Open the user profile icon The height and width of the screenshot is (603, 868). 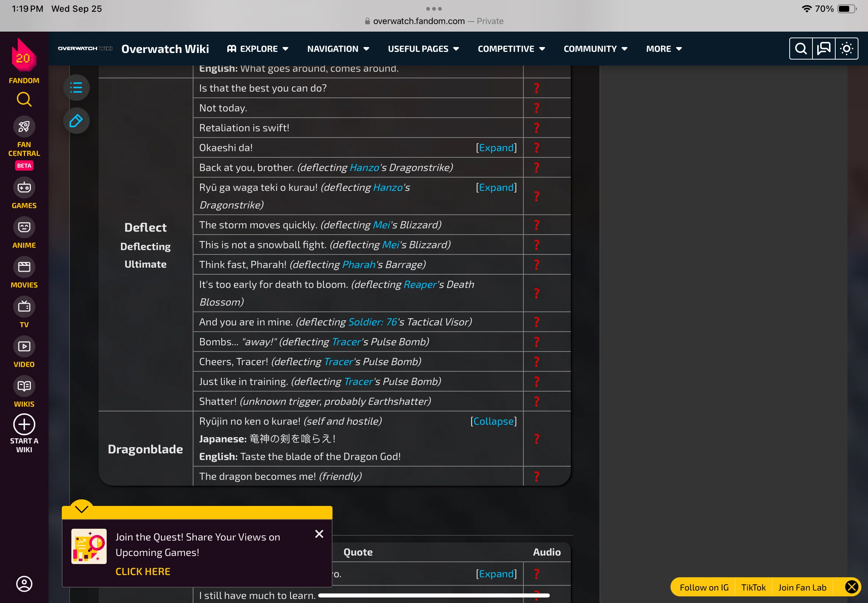24,584
